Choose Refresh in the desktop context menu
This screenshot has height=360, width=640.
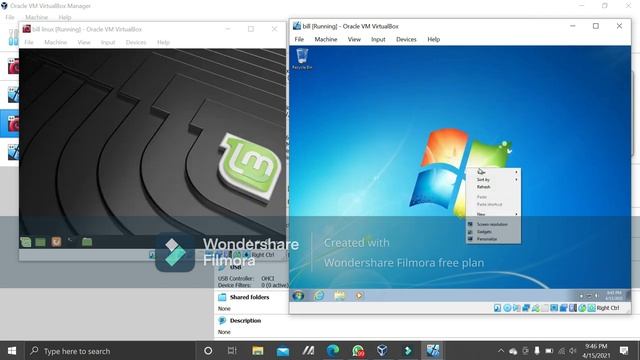click(493, 187)
